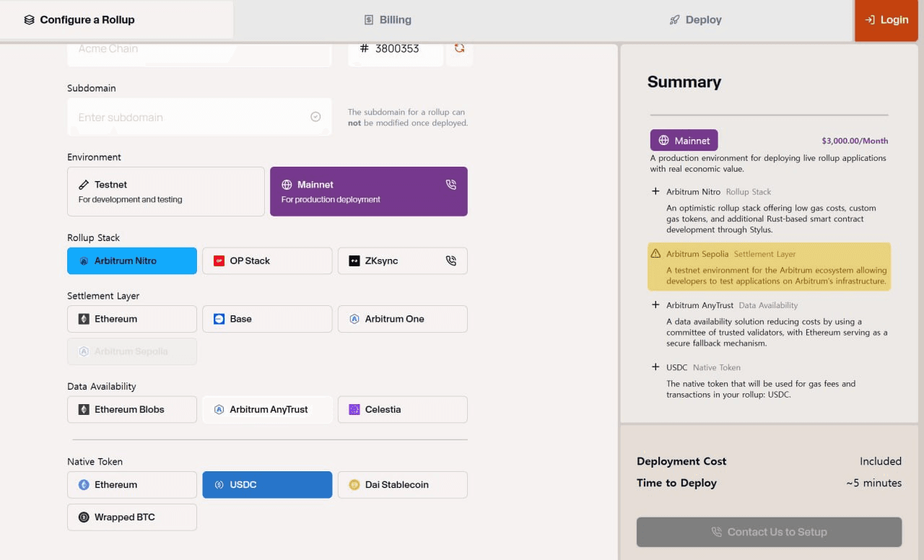
Task: Click the Summary heading
Action: click(684, 82)
